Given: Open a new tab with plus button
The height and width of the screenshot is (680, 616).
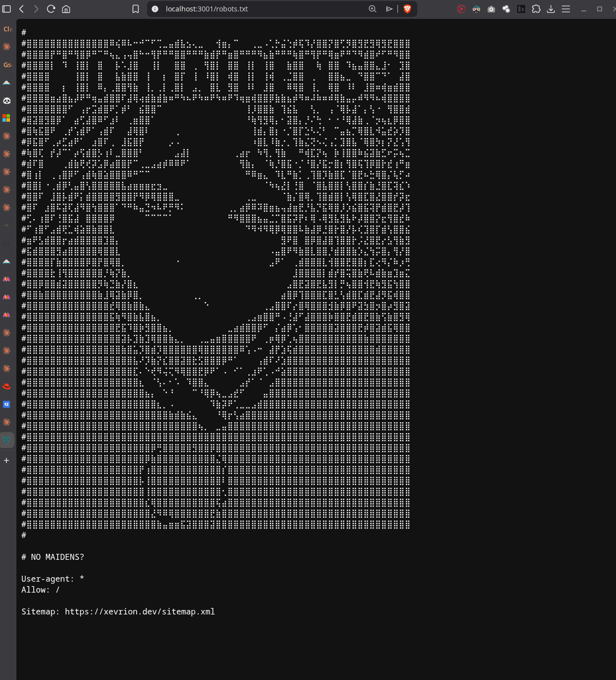Looking at the screenshot, I should [6, 460].
